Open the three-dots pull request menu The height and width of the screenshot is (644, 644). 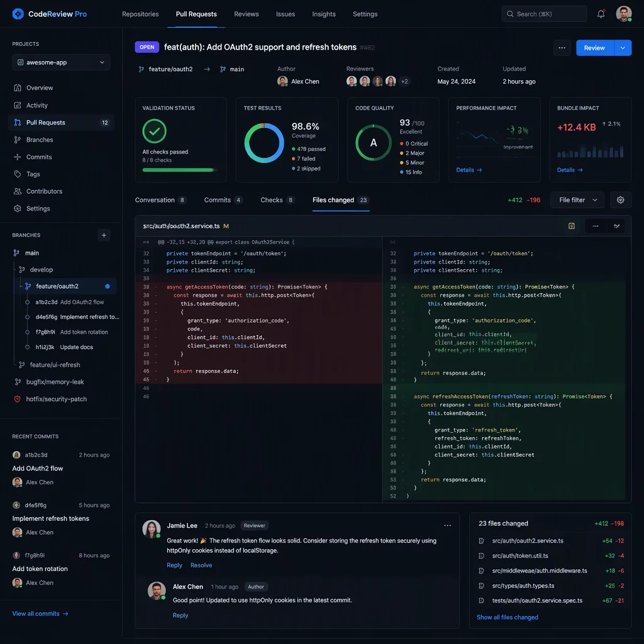tap(562, 48)
